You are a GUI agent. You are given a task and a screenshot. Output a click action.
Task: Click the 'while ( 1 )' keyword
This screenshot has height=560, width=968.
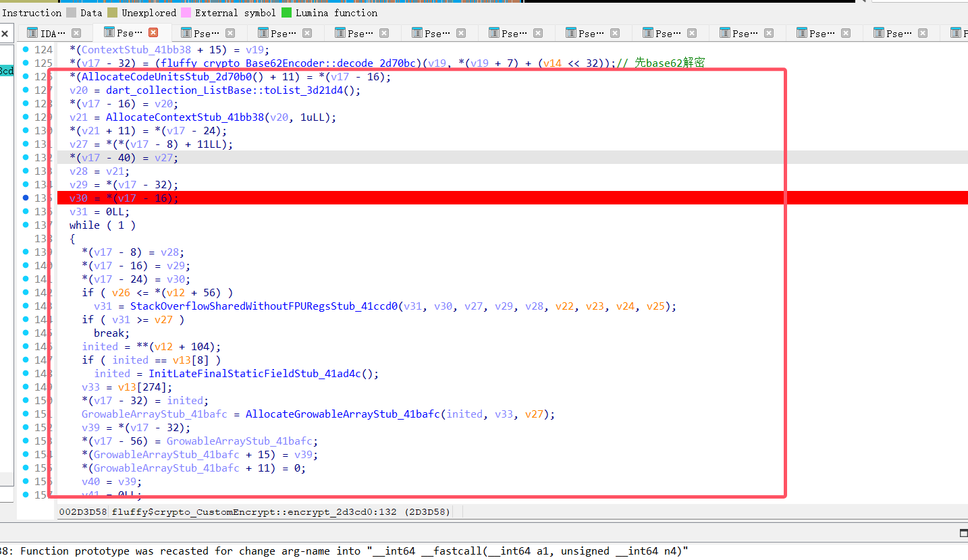103,225
